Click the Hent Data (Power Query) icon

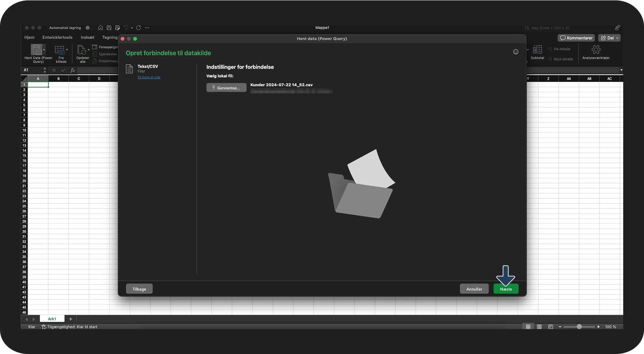tap(36, 49)
